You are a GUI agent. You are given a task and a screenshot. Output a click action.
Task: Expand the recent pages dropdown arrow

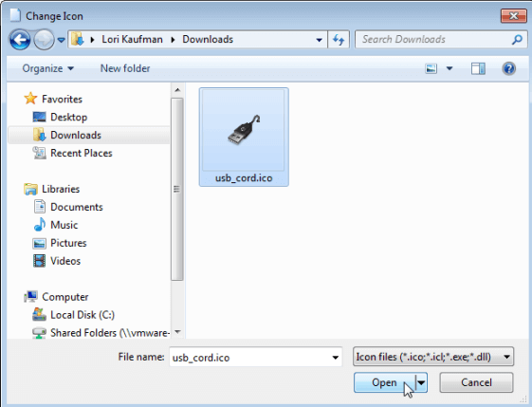61,40
